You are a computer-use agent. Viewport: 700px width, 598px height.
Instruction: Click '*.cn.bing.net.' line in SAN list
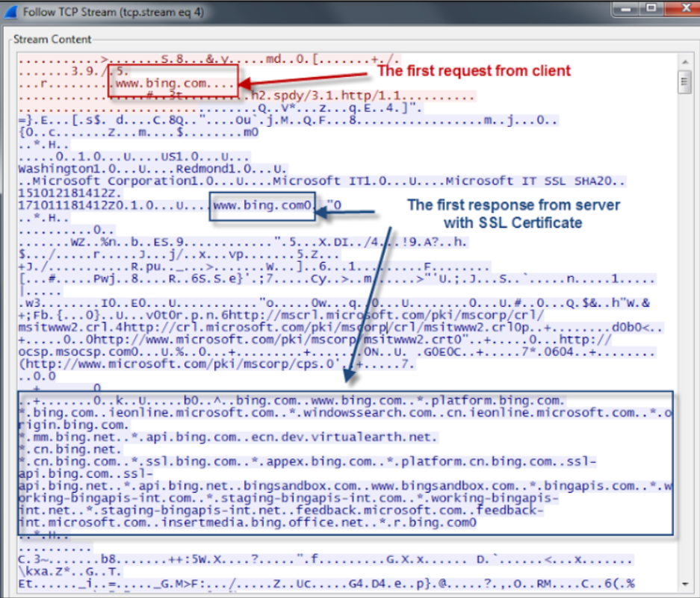coord(69,449)
